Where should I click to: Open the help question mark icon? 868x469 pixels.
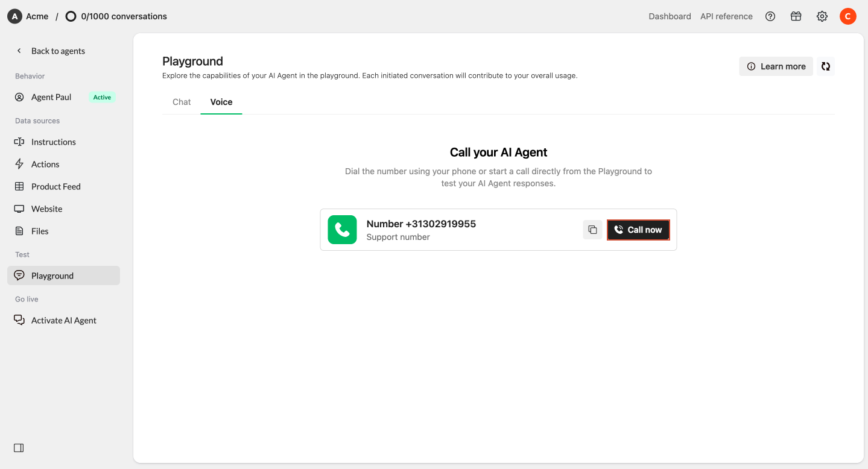point(770,16)
